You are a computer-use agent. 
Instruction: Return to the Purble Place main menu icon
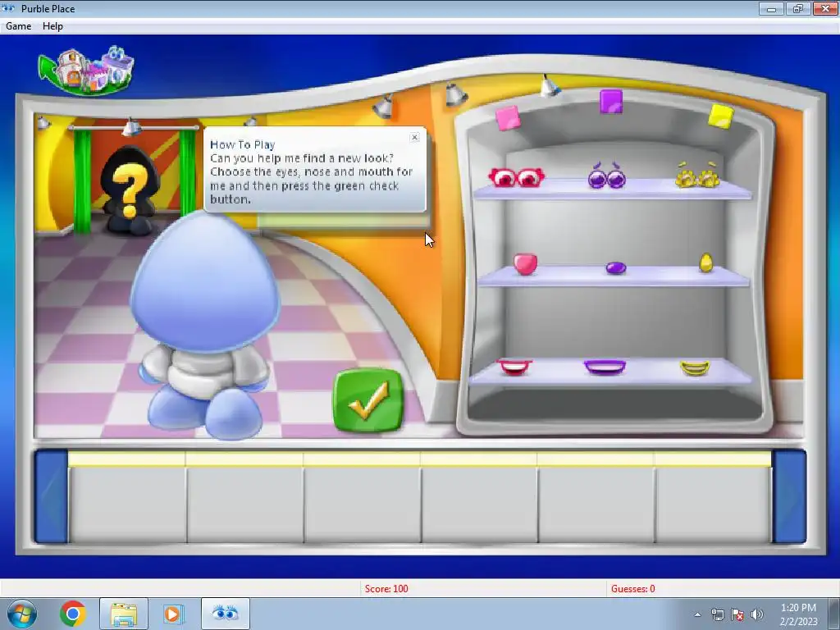(87, 71)
